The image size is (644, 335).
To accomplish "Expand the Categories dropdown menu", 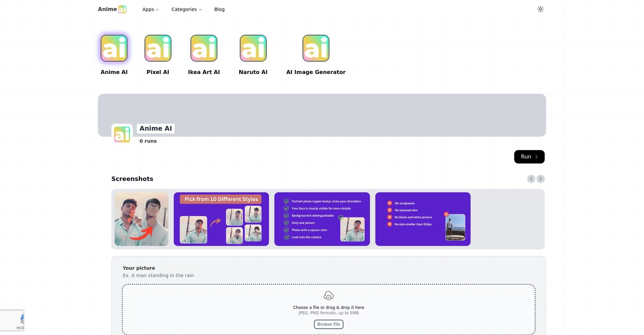I will (186, 9).
